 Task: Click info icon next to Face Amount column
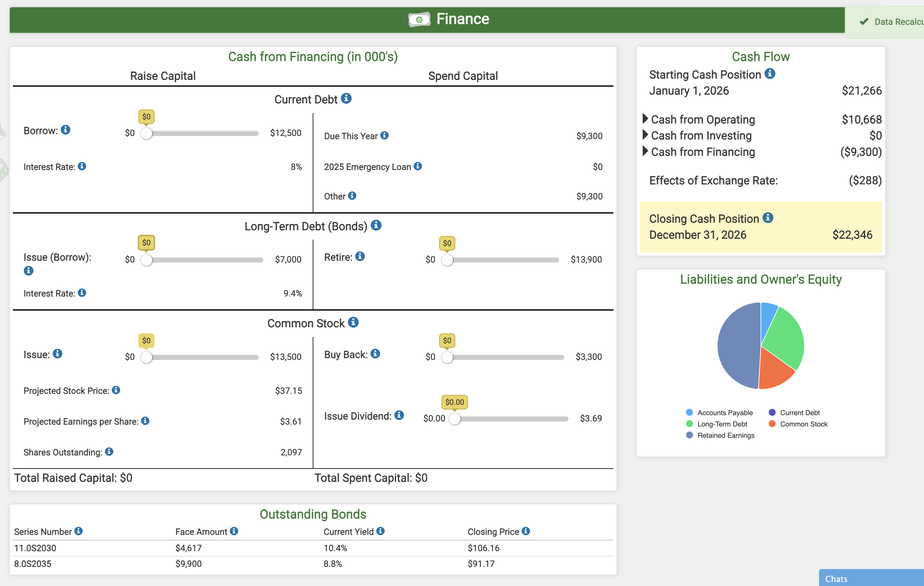pyautogui.click(x=234, y=531)
